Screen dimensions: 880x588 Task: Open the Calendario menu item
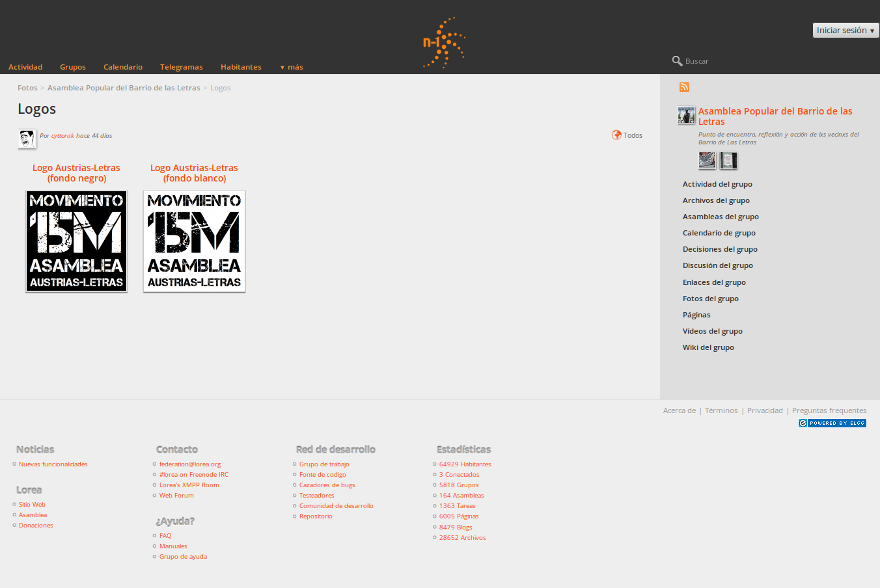123,67
